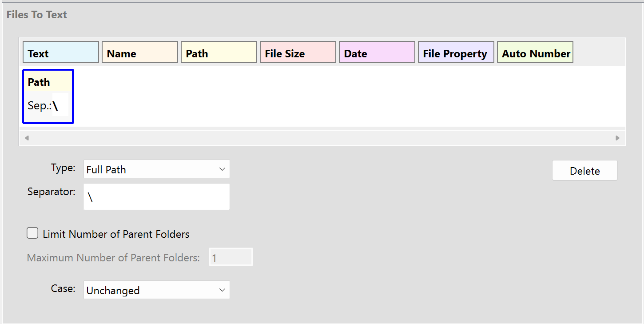Enable Limit Number of Parent Folders
The height and width of the screenshot is (324, 644).
point(32,233)
